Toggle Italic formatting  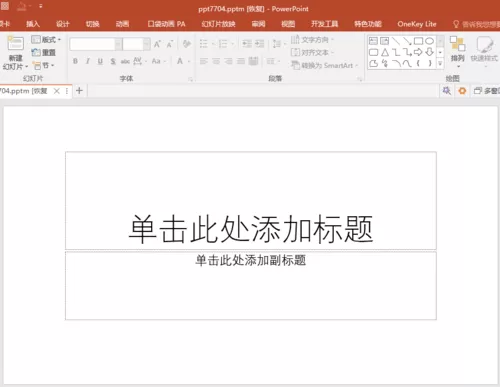pyautogui.click(x=88, y=61)
